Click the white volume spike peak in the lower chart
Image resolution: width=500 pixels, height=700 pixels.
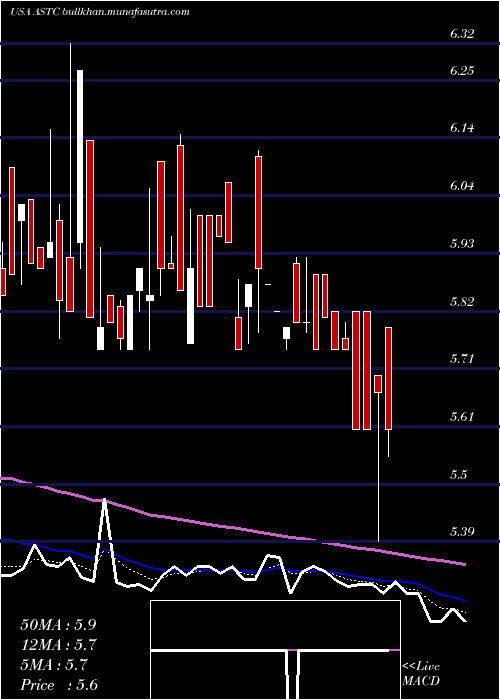[x=105, y=501]
